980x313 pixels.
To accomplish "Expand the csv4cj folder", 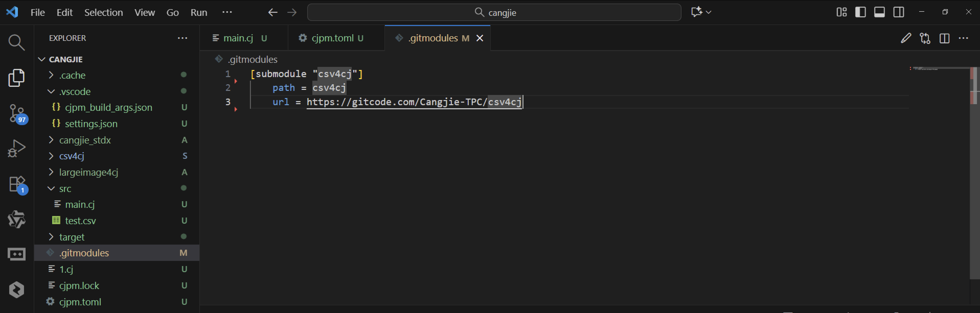I will coord(72,156).
